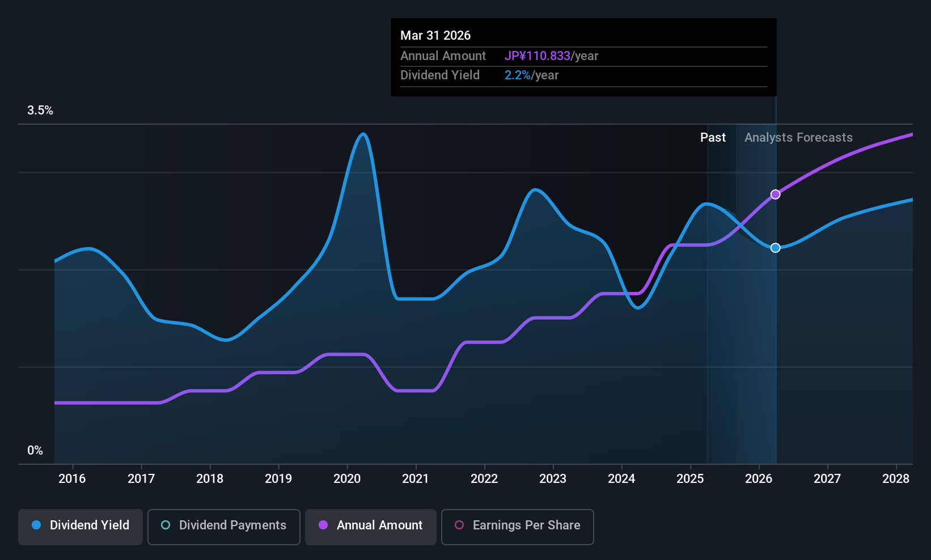Click the teal circle in Dividend Payments legend
This screenshot has height=560, width=931.
166,525
